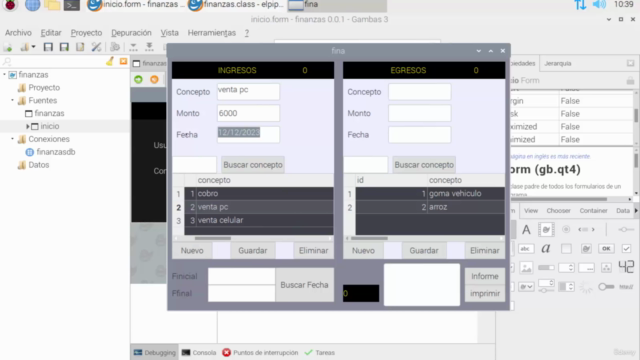This screenshot has width=640, height=360.
Task: Click the double-arrow step debug icon
Action: click(149, 47)
